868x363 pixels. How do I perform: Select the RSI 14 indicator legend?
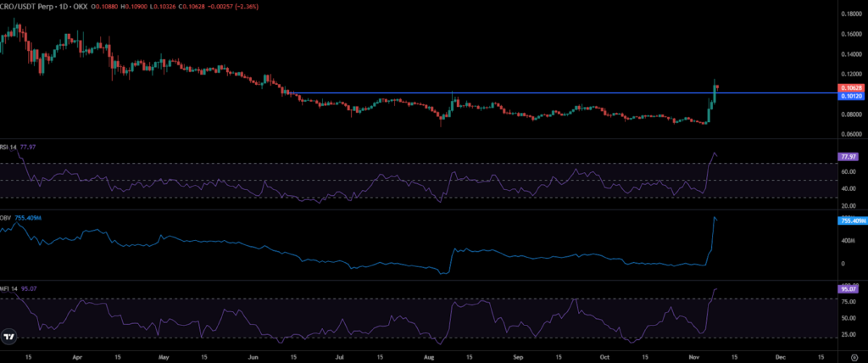10,147
